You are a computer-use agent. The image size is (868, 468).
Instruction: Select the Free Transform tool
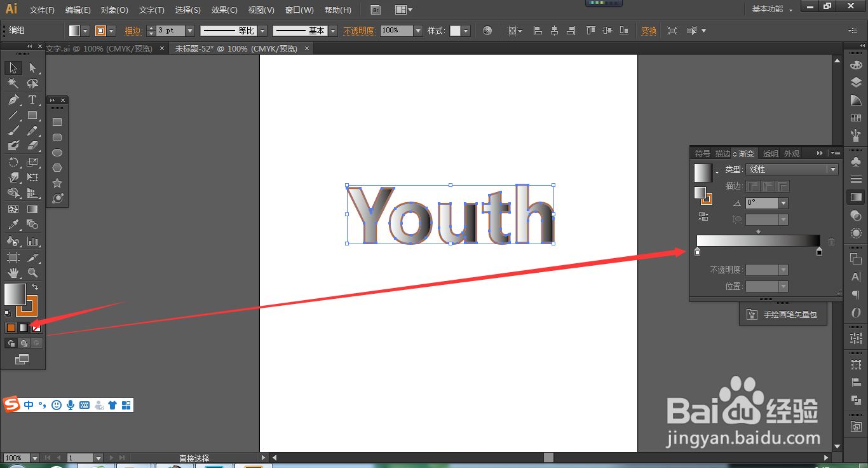[32, 178]
